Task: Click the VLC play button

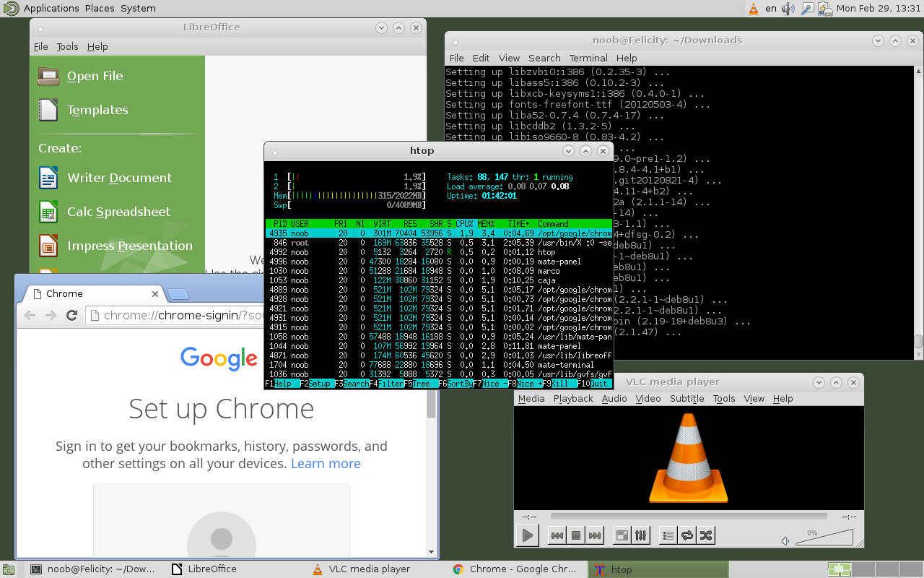Action: click(x=528, y=535)
